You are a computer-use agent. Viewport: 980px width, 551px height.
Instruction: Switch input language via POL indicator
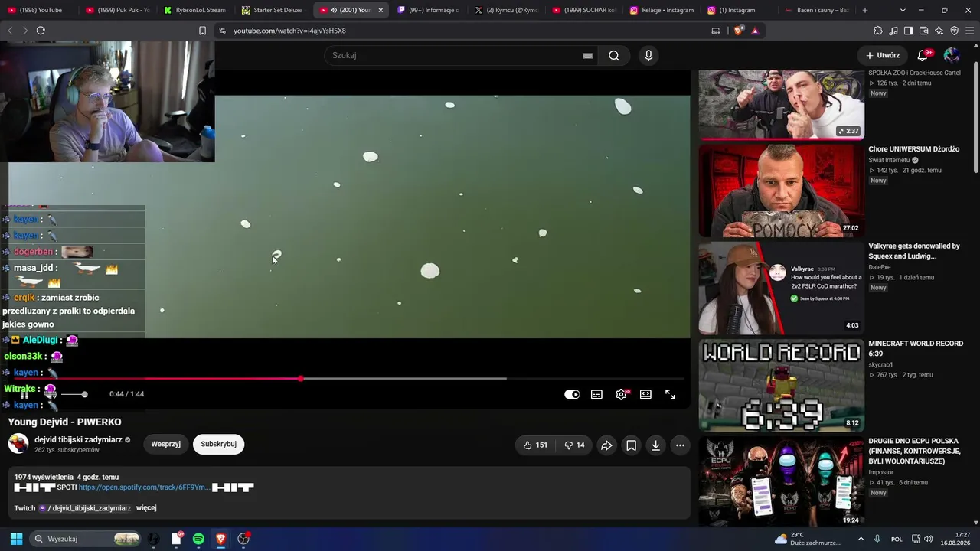pyautogui.click(x=897, y=539)
